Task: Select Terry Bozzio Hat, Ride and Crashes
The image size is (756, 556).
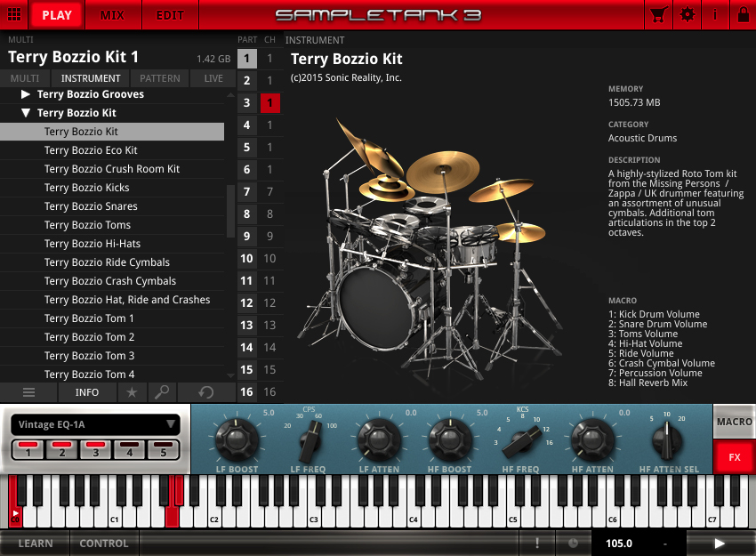Action: click(112, 300)
